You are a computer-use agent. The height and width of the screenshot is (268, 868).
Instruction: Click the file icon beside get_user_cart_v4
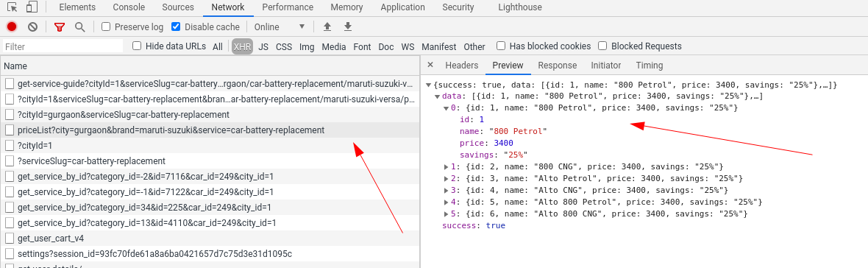(x=10, y=238)
